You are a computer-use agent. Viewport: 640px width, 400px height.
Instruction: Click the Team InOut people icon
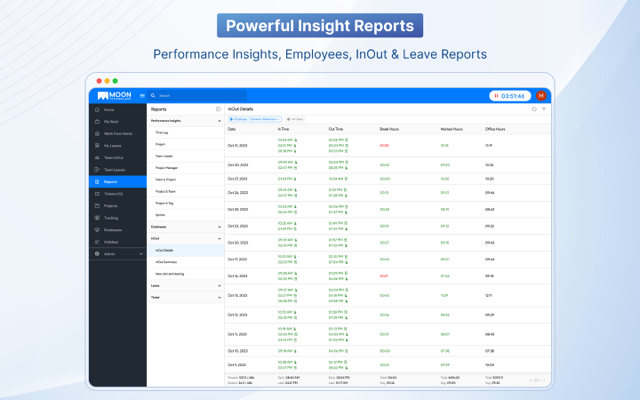pyautogui.click(x=97, y=158)
